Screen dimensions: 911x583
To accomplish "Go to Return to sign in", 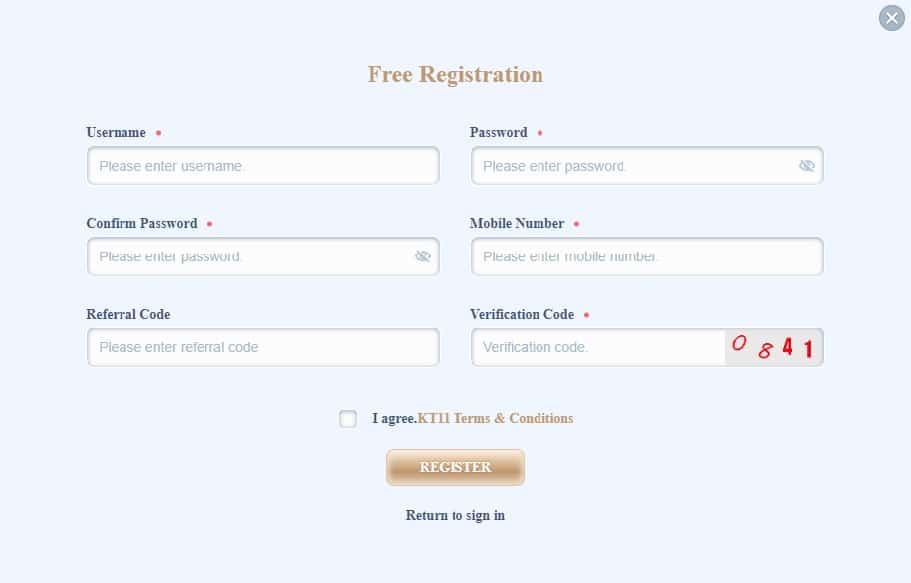I will point(455,515).
